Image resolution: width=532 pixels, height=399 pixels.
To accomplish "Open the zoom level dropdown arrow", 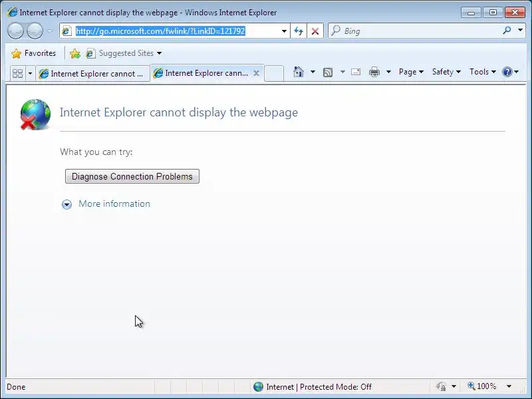I will (x=509, y=386).
